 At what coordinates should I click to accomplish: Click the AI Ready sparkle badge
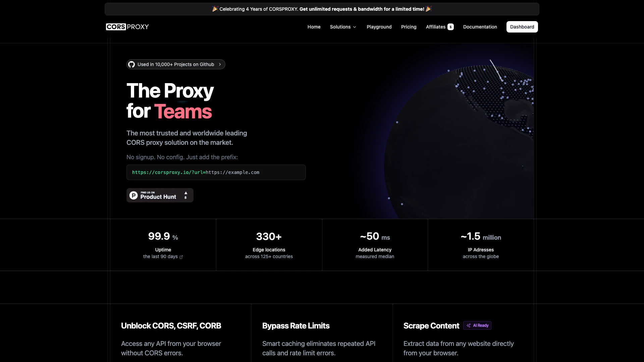(477, 325)
